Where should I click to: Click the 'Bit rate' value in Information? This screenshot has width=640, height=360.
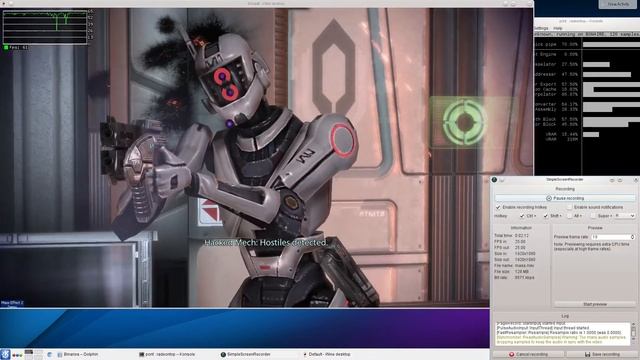(x=524, y=278)
